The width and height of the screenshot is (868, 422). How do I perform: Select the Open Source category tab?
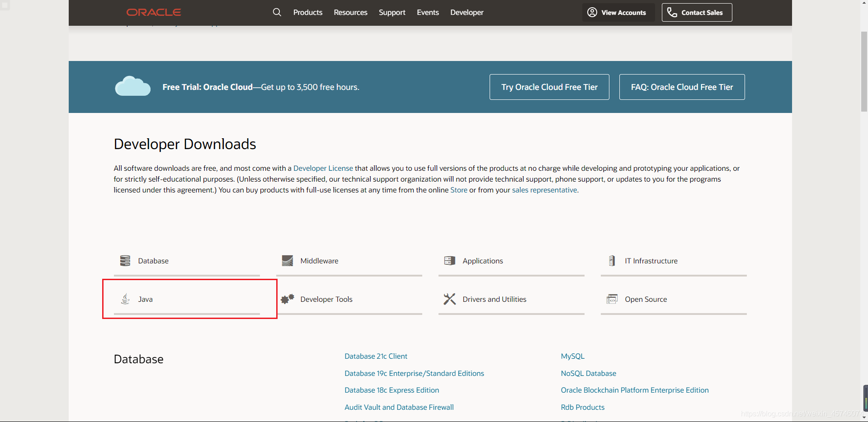(x=674, y=299)
